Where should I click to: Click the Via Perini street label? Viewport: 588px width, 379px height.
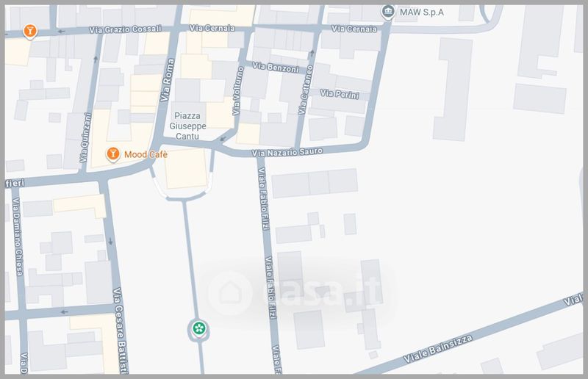pyautogui.click(x=340, y=94)
